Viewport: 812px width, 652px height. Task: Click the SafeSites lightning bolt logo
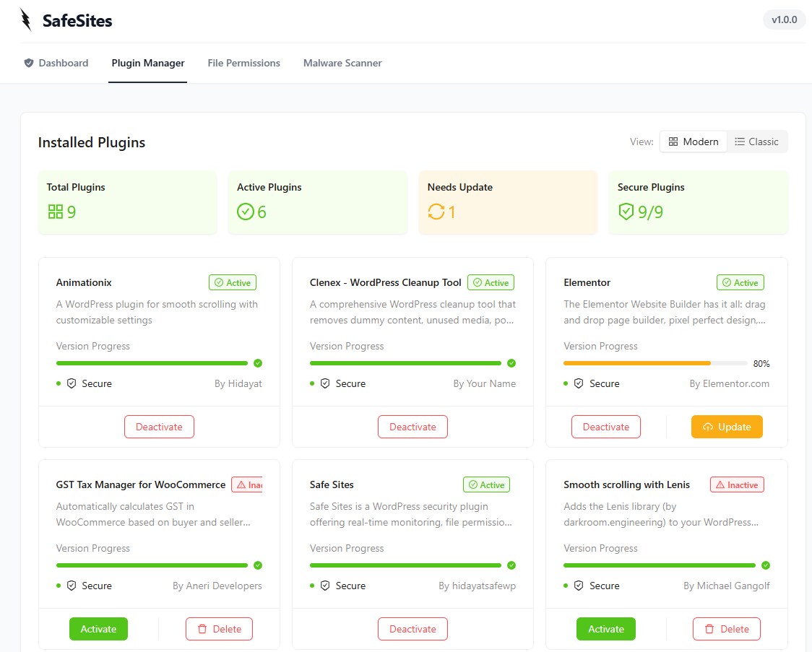tap(26, 19)
